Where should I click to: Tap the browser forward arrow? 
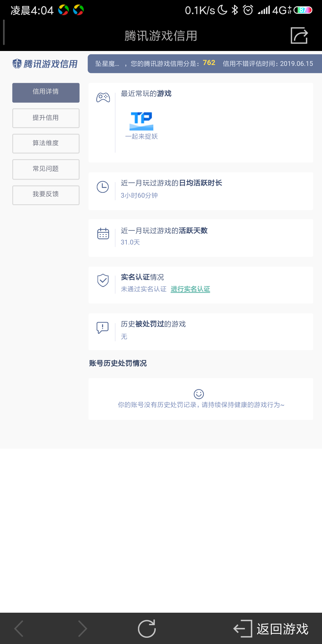click(82, 628)
